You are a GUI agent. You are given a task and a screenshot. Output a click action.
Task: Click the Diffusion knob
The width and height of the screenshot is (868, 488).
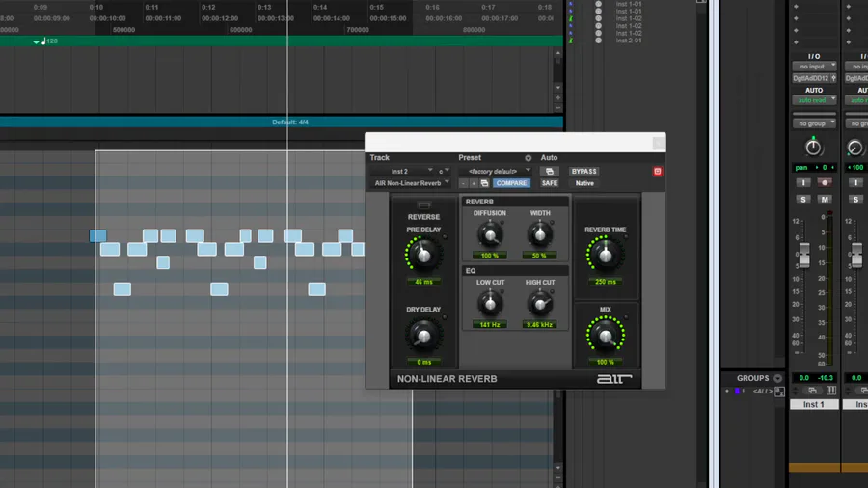tap(490, 235)
